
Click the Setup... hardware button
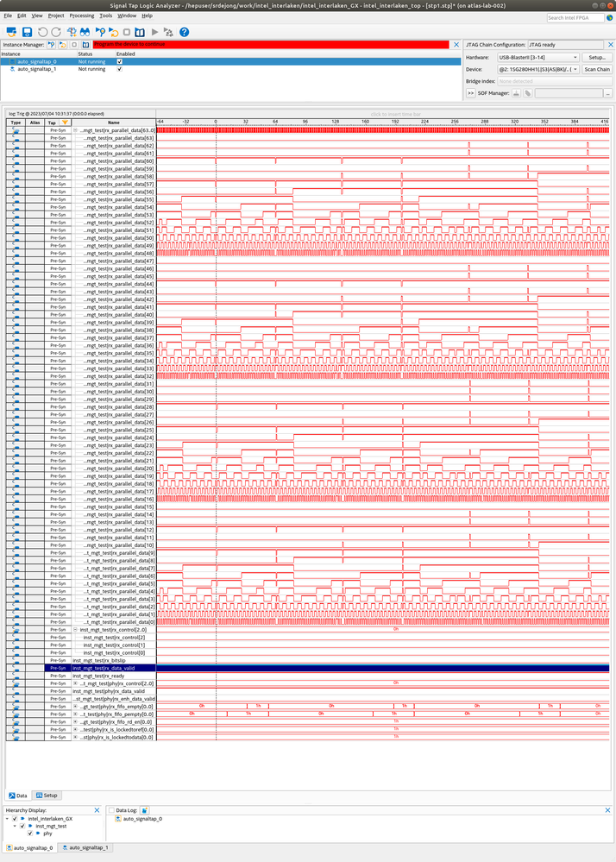click(597, 57)
